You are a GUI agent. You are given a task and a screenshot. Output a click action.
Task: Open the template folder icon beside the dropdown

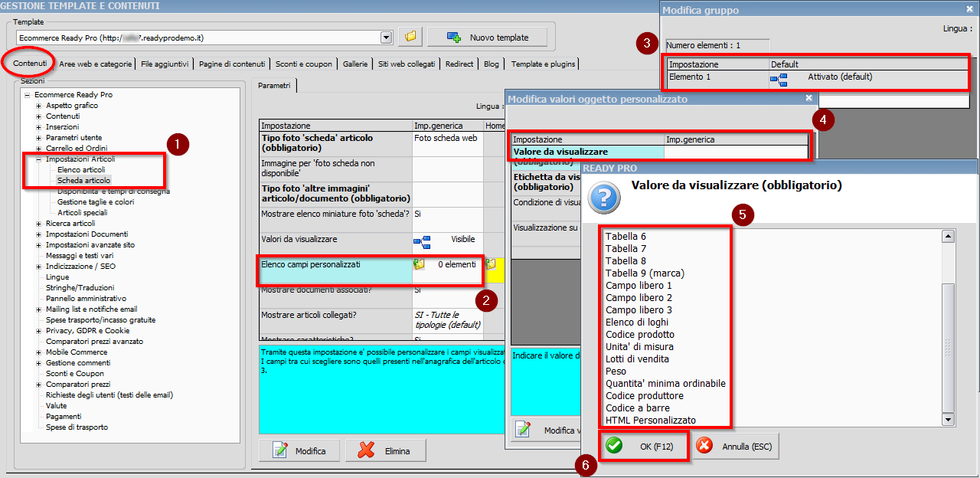[x=411, y=37]
